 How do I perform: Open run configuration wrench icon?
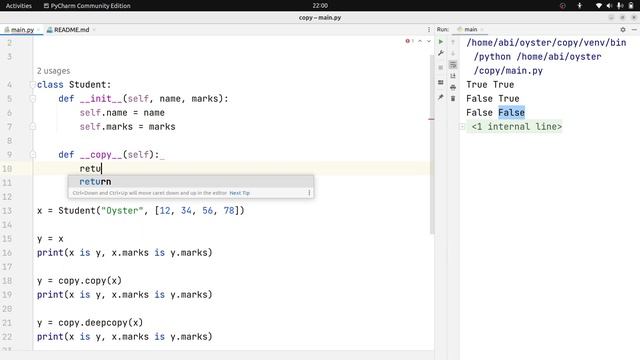point(441,53)
